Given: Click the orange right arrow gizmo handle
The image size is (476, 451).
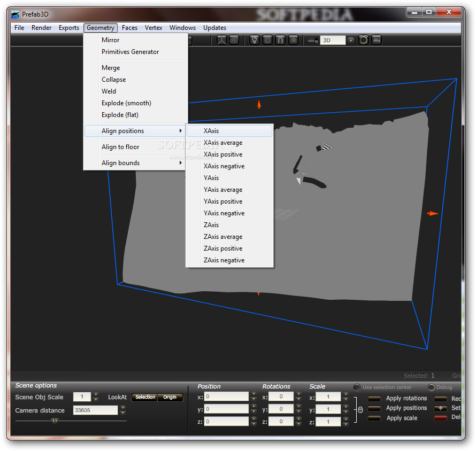Looking at the screenshot, I should coord(433,214).
